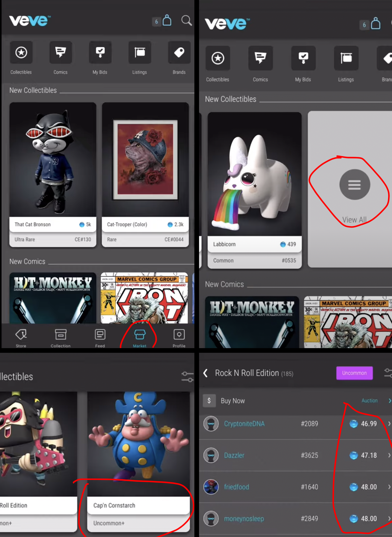Screen dimensions: 392x537
Task: Open the Dazzler seller profile name
Action: [234, 455]
